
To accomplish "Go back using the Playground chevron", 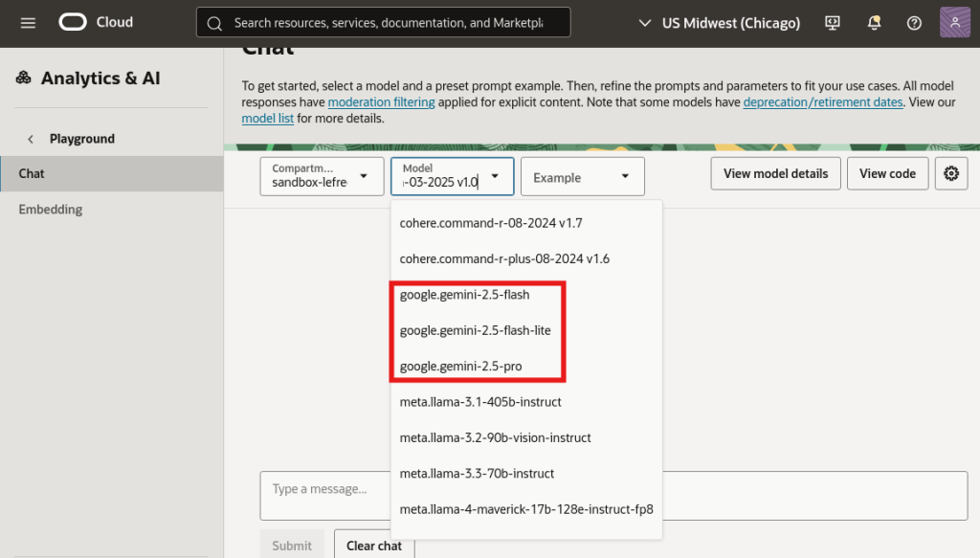I will [x=31, y=139].
